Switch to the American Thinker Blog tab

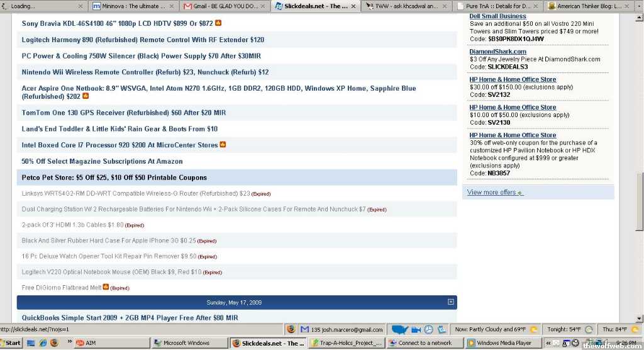(589, 6)
